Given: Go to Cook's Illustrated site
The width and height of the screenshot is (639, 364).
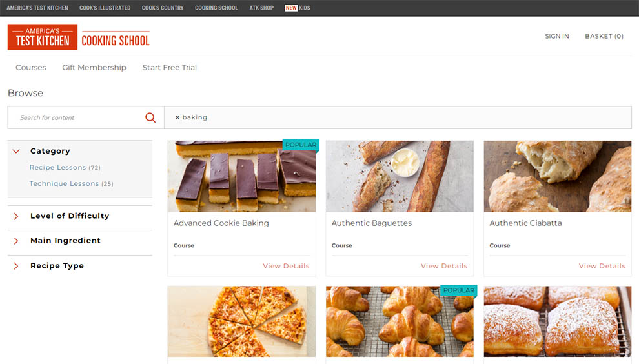Looking at the screenshot, I should [105, 8].
